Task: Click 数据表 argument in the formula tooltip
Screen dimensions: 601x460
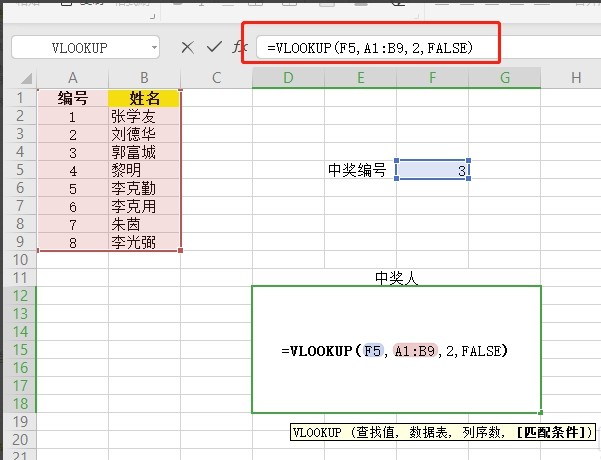Action: (428, 432)
